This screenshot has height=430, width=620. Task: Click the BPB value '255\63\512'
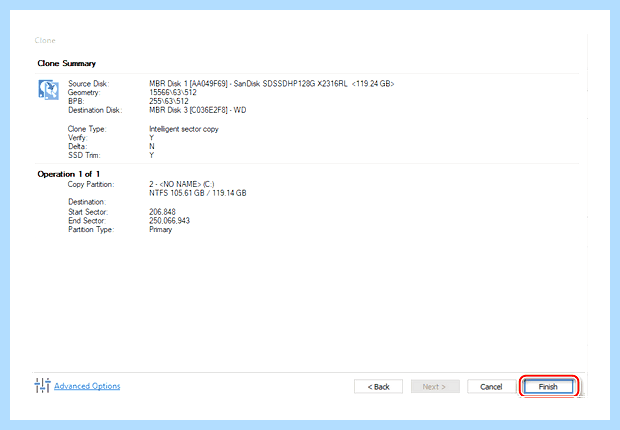[x=169, y=101]
